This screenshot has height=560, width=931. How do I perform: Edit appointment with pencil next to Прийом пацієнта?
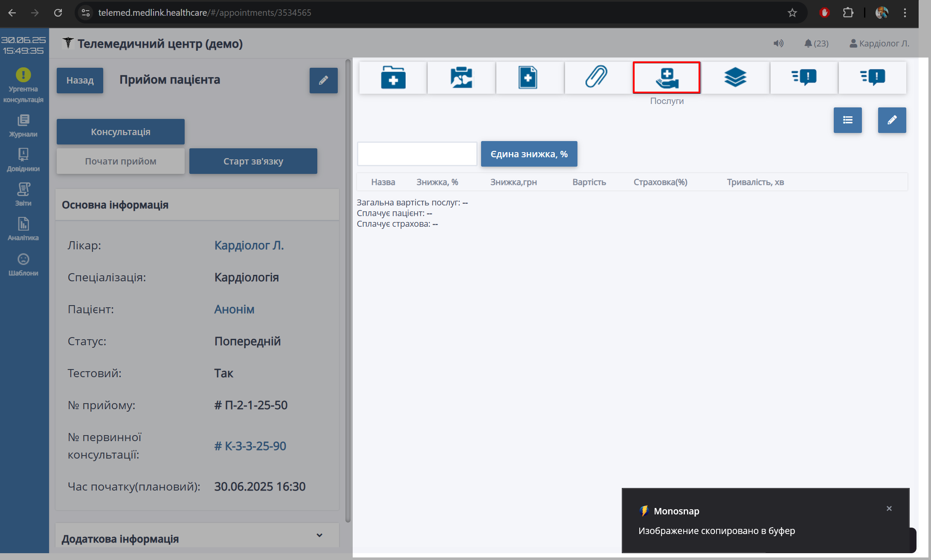(323, 80)
